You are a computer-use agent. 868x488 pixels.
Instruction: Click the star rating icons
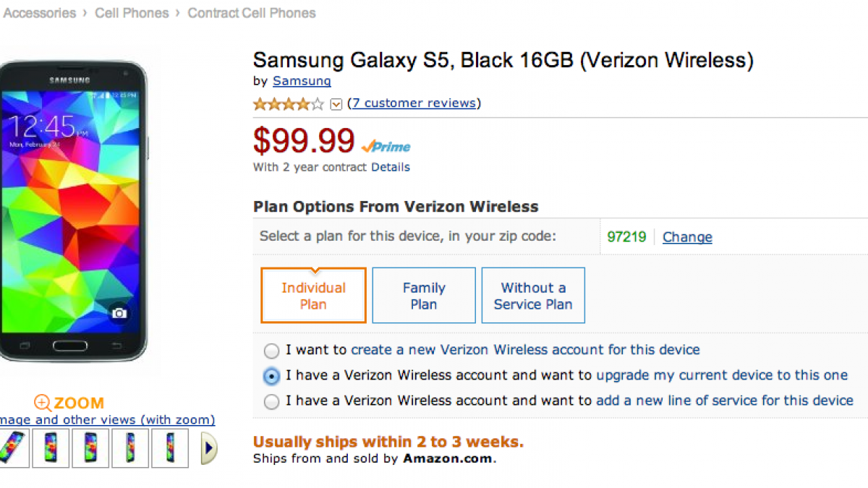(289, 104)
